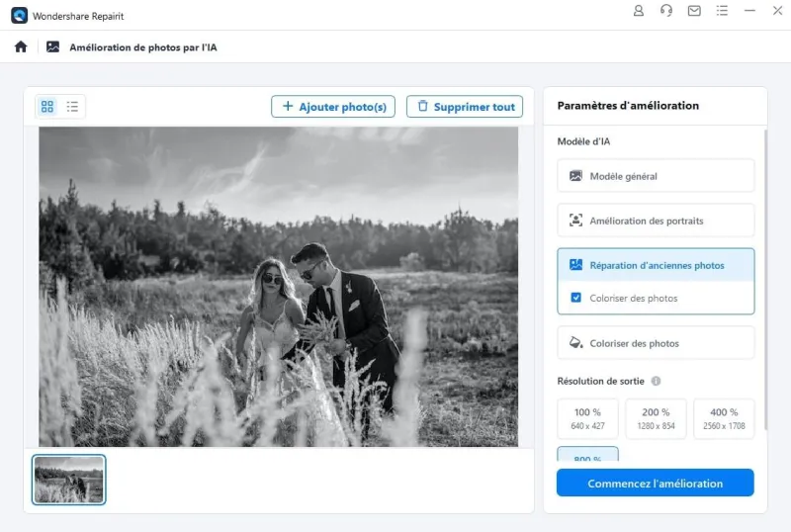
Task: Choose 200 % output resolution
Action: click(656, 418)
